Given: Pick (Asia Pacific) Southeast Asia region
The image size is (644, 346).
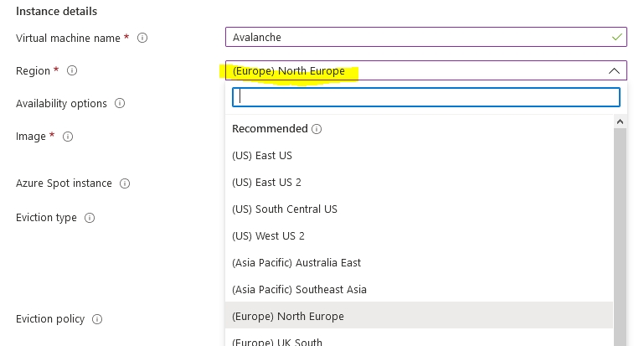Looking at the screenshot, I should pyautogui.click(x=299, y=290).
